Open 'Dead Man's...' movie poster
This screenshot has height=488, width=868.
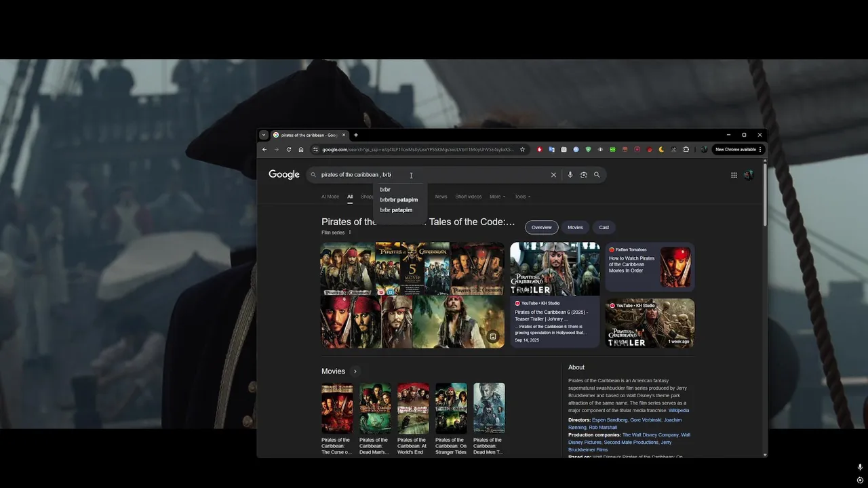click(x=375, y=408)
